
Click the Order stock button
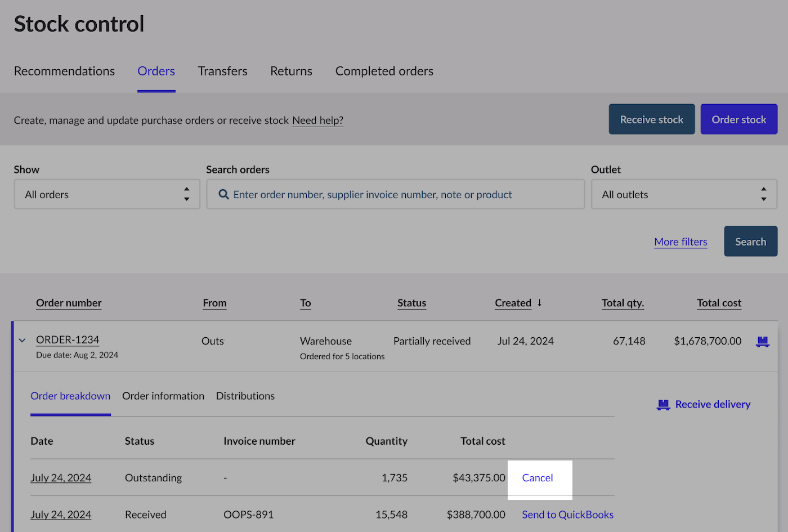[738, 119]
